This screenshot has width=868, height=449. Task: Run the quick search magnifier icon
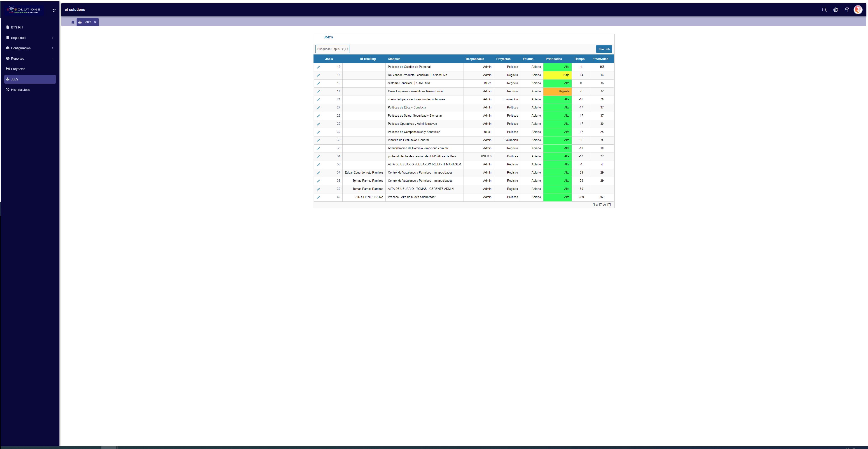[346, 49]
